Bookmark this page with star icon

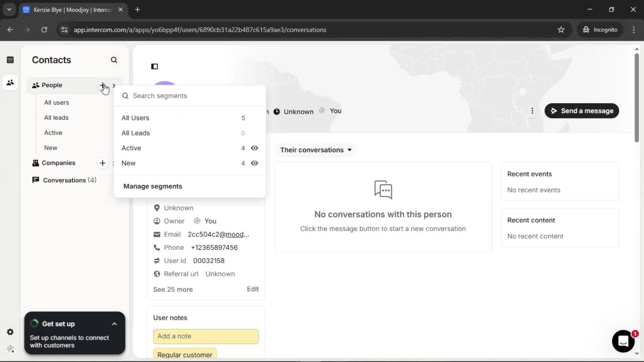561,30
